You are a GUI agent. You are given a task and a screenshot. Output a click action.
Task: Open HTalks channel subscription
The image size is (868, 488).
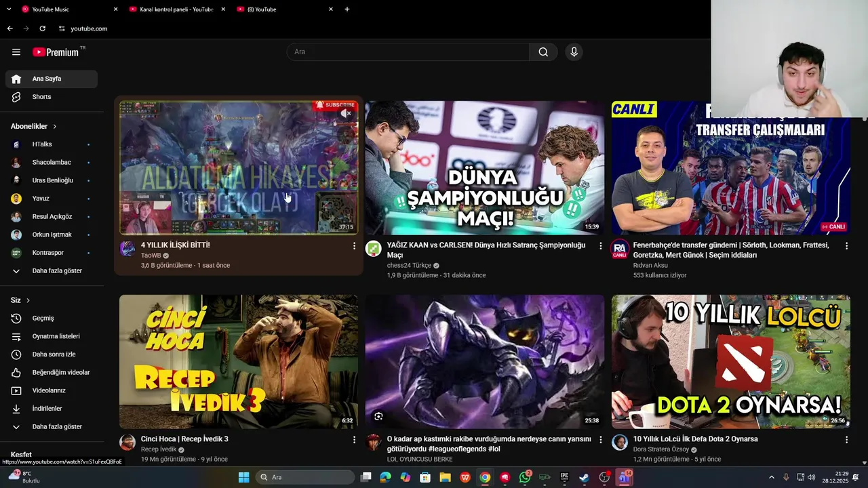(52, 144)
